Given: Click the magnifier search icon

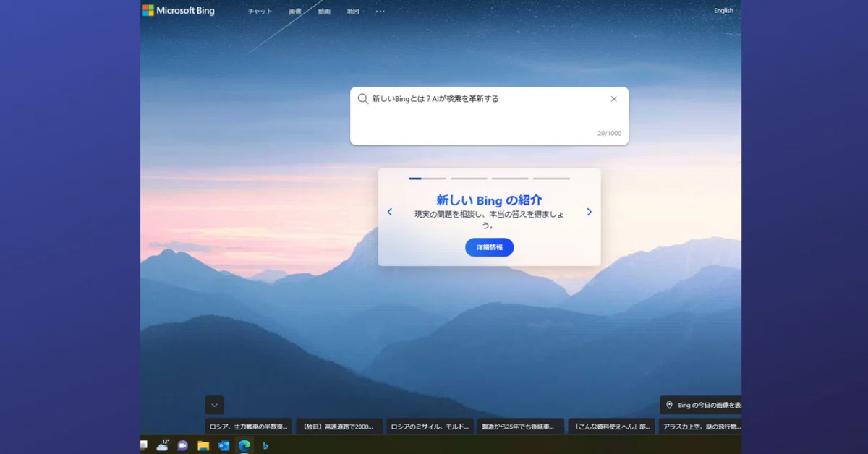Looking at the screenshot, I should (363, 99).
